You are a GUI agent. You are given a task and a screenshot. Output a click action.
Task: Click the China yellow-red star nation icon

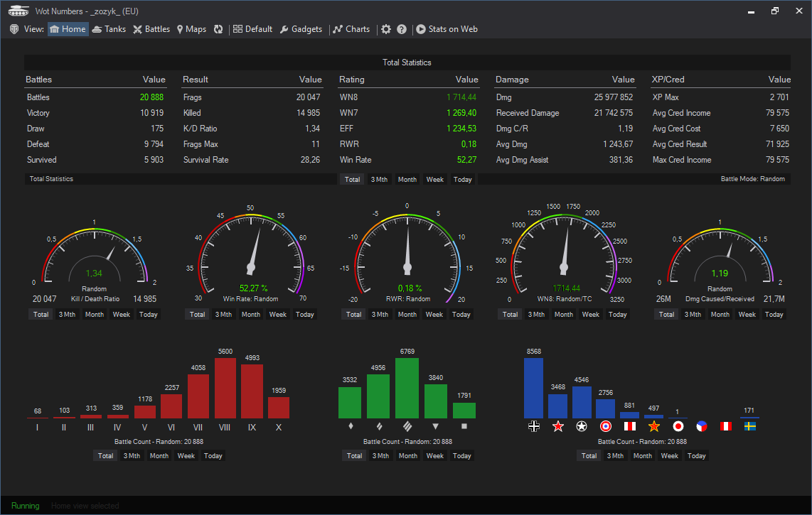point(654,426)
